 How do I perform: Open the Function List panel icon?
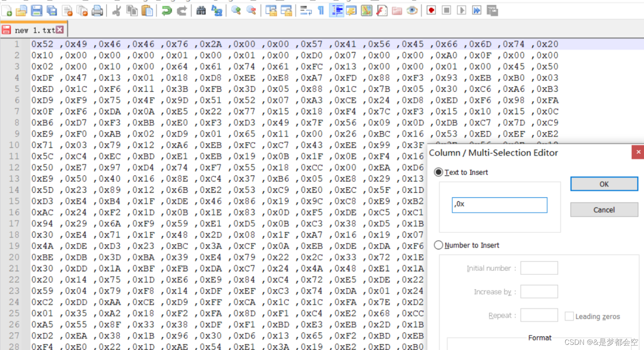point(382,11)
